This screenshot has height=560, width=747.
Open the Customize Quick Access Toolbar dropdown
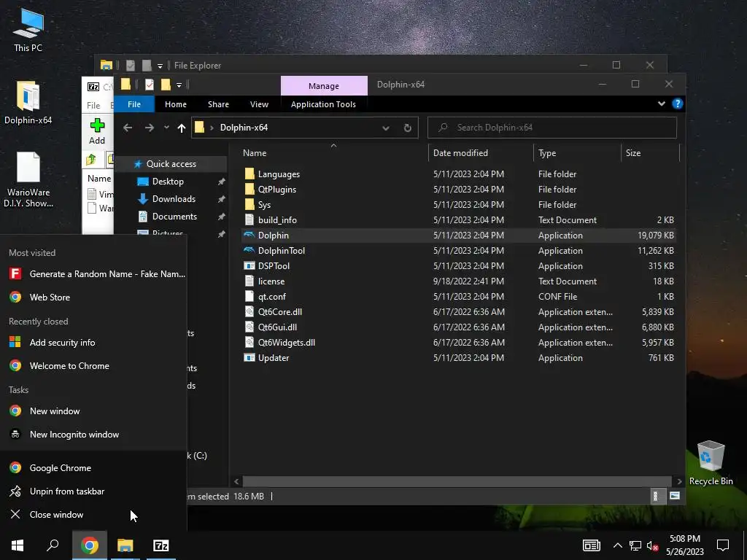coord(179,85)
